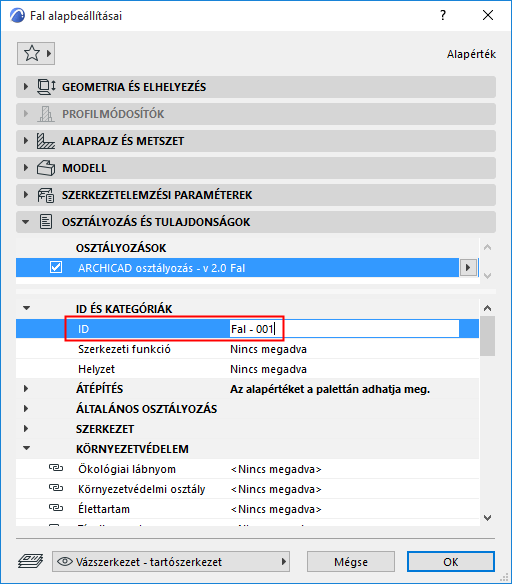This screenshot has height=584, width=512.
Task: Click the Helyzet label
Action: pos(96,369)
